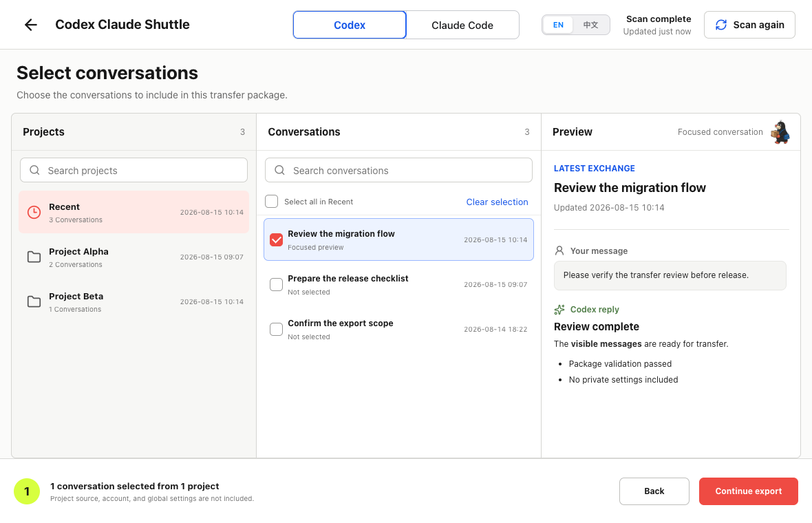The height and width of the screenshot is (523, 812).
Task: Click Select conversations page heading
Action: pos(107,73)
